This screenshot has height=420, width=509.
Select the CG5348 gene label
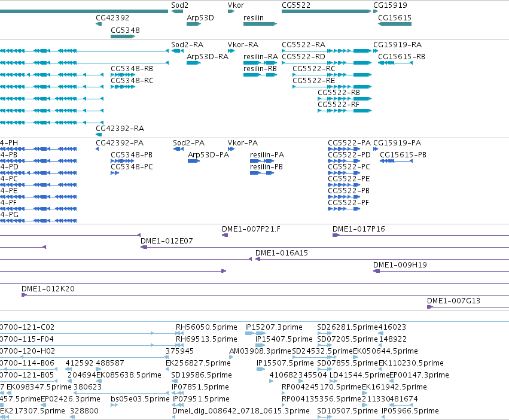coord(125,30)
